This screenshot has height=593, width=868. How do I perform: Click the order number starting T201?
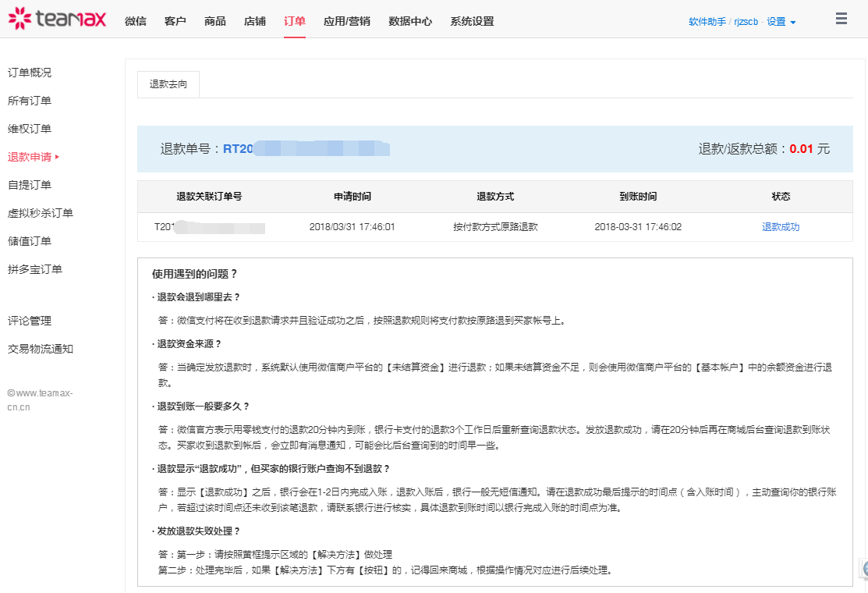(209, 227)
